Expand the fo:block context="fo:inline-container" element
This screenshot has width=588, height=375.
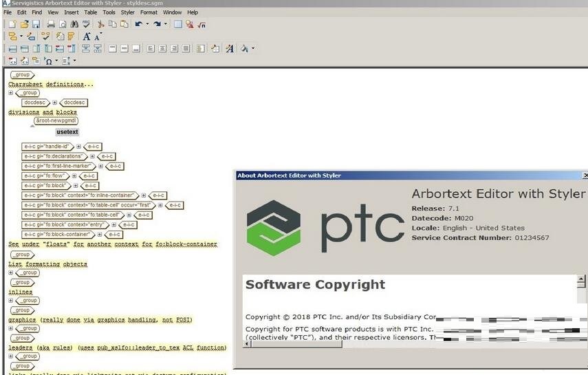pos(144,195)
